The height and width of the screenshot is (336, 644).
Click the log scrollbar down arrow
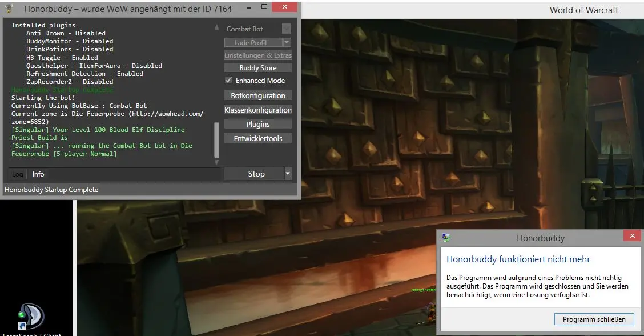[216, 162]
